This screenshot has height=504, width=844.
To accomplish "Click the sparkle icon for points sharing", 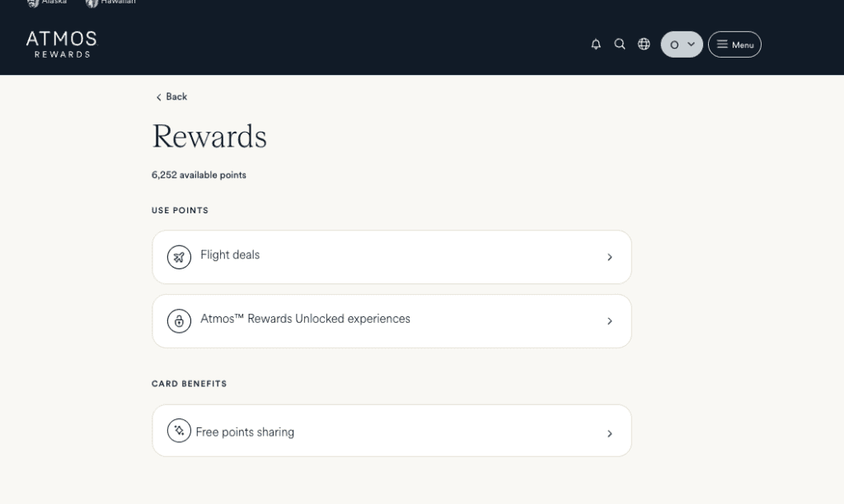I will [179, 431].
